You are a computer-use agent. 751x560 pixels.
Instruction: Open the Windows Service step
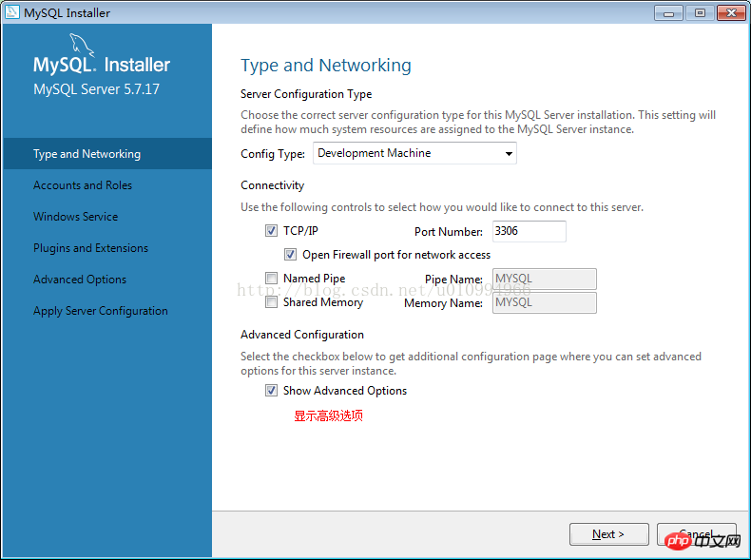point(107,217)
